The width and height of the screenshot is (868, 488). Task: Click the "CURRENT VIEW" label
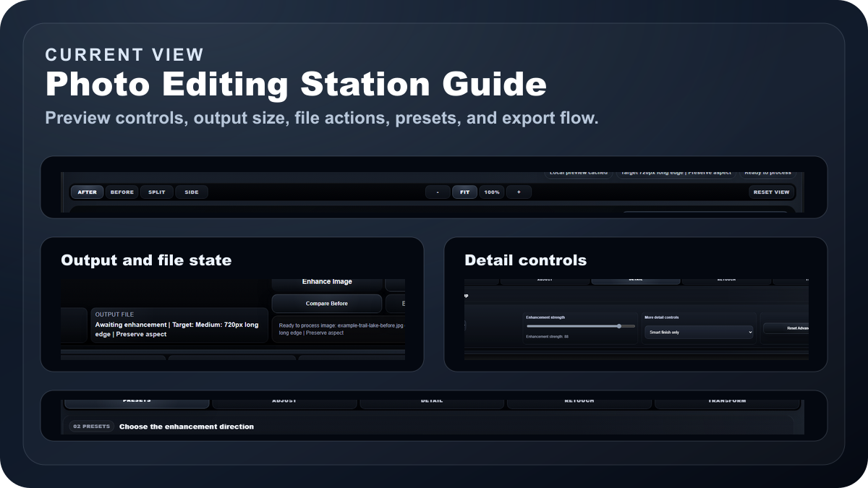click(124, 54)
